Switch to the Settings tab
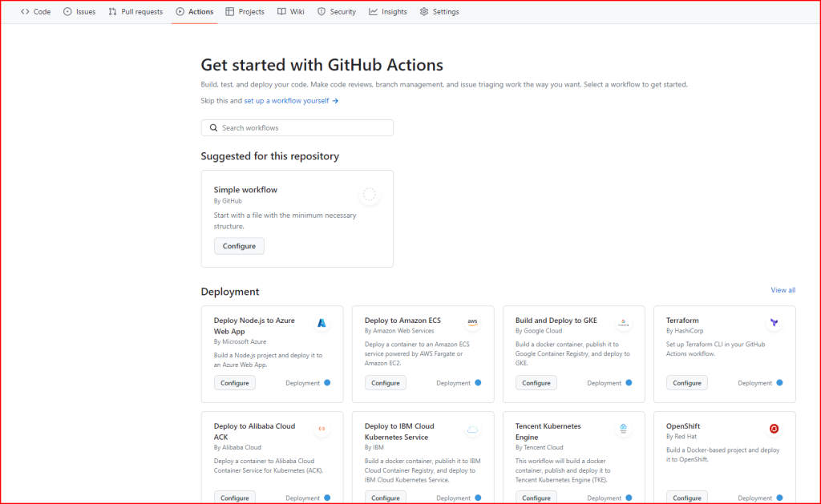 point(439,11)
